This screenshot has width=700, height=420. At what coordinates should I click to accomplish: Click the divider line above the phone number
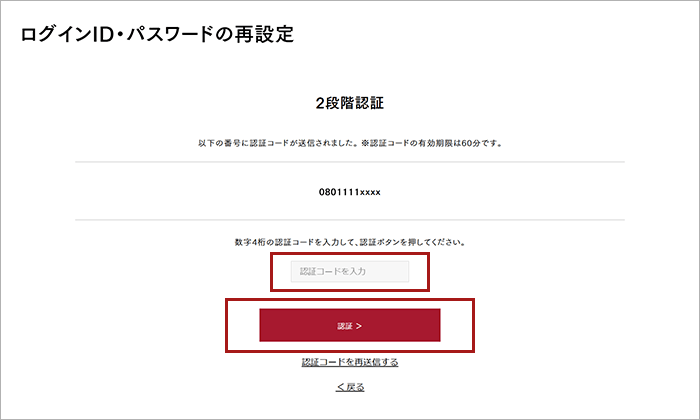point(350,162)
